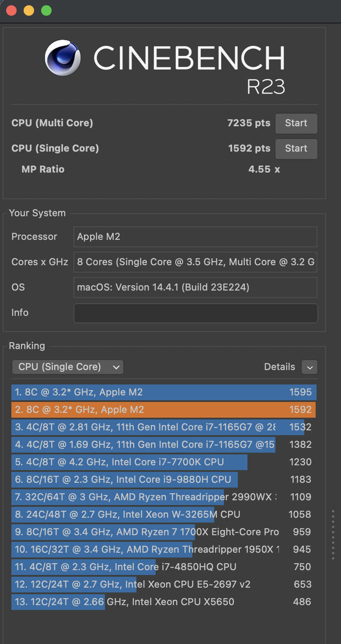Expand the Details chevron dropdown
Image resolution: width=341 pixels, height=644 pixels.
[310, 367]
